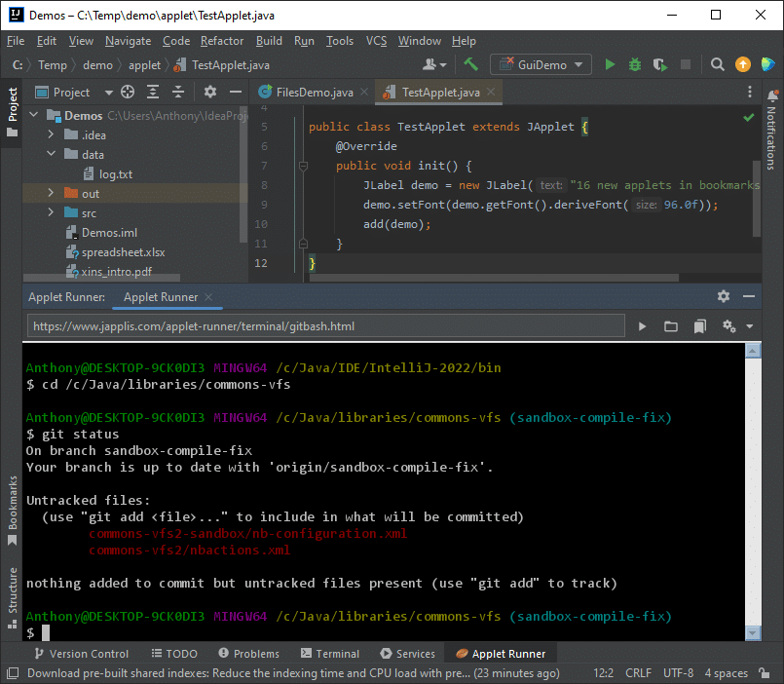The width and height of the screenshot is (784, 684).
Task: Click Select Opened File crosshair icon
Action: click(128, 92)
